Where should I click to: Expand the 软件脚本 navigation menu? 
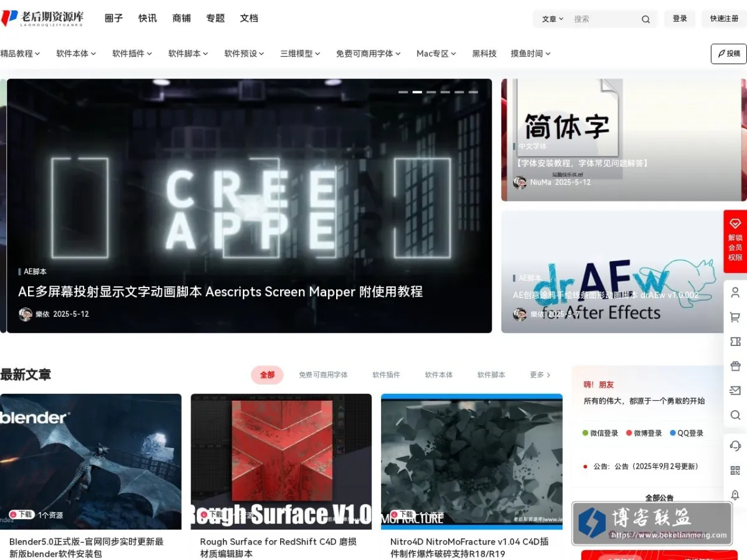coord(188,54)
